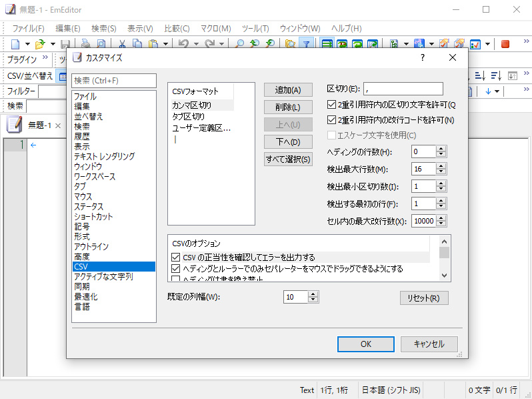532x399 pixels.
Task: Click the 下へ(D) button
Action: 288,142
